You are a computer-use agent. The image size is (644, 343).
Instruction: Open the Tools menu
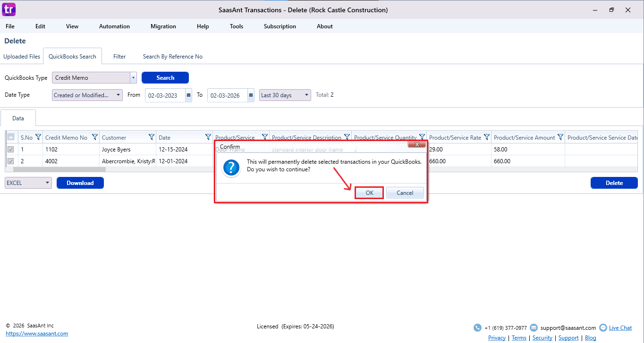(x=237, y=26)
